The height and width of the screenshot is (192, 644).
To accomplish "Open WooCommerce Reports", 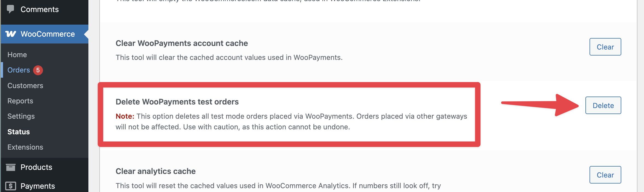I will coord(20,101).
